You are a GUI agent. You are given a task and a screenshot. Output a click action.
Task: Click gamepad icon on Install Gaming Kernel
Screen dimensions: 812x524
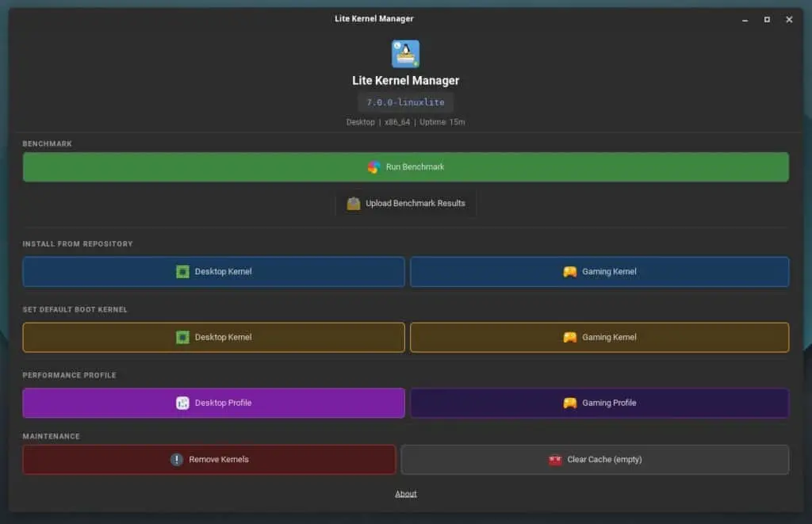tap(569, 272)
